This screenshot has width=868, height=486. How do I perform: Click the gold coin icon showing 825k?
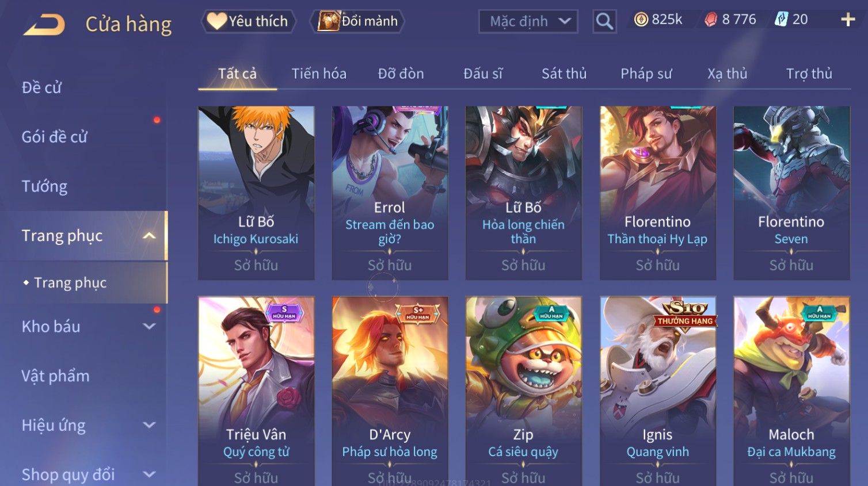click(x=641, y=20)
